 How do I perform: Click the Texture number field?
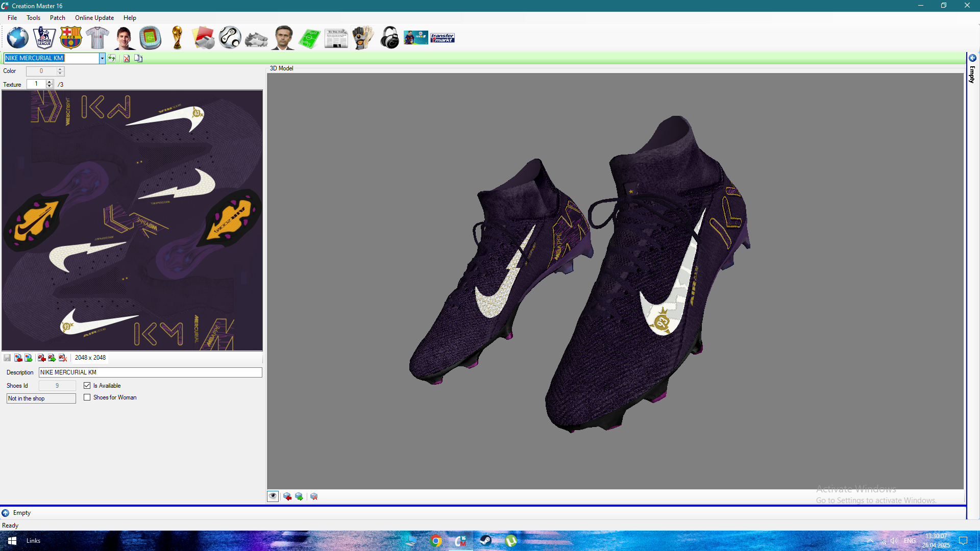tap(36, 84)
